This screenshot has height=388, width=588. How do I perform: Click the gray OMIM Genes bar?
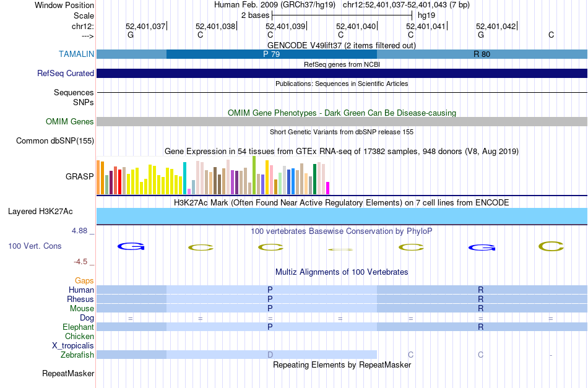pos(342,121)
